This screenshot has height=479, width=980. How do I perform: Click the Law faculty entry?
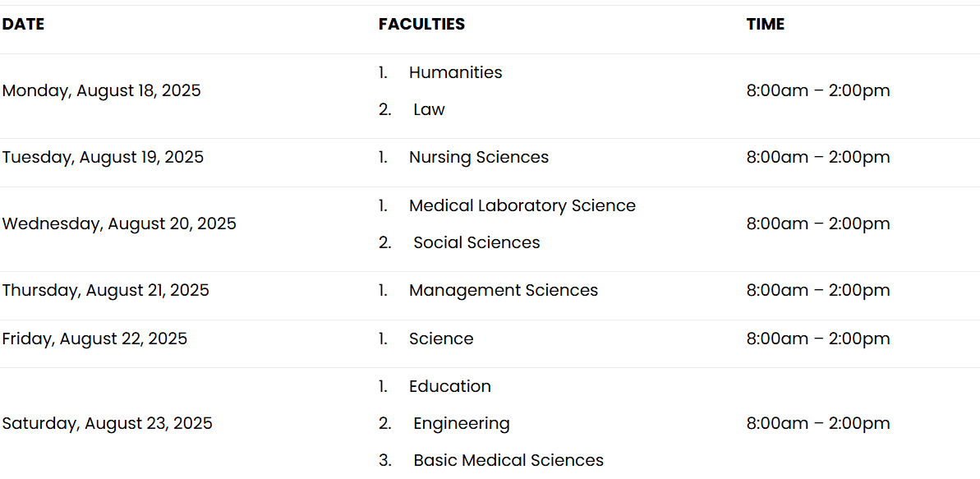pyautogui.click(x=429, y=109)
